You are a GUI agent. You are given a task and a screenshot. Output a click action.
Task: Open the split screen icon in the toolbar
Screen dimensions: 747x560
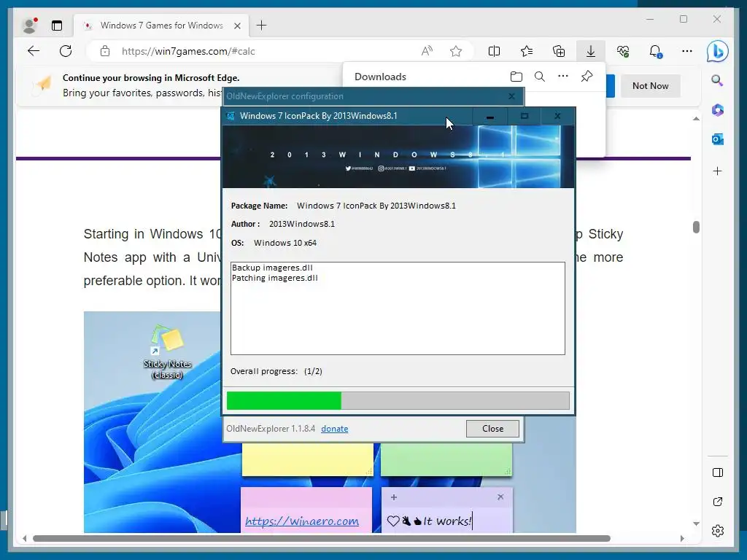(495, 51)
